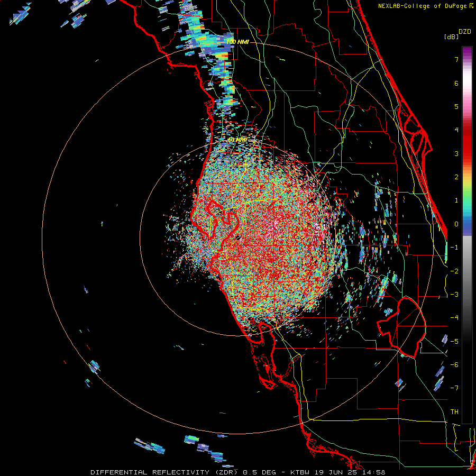Viewport: 476px width, 476px height.
Task: Click the -5 value on color scale
Action: tap(454, 342)
